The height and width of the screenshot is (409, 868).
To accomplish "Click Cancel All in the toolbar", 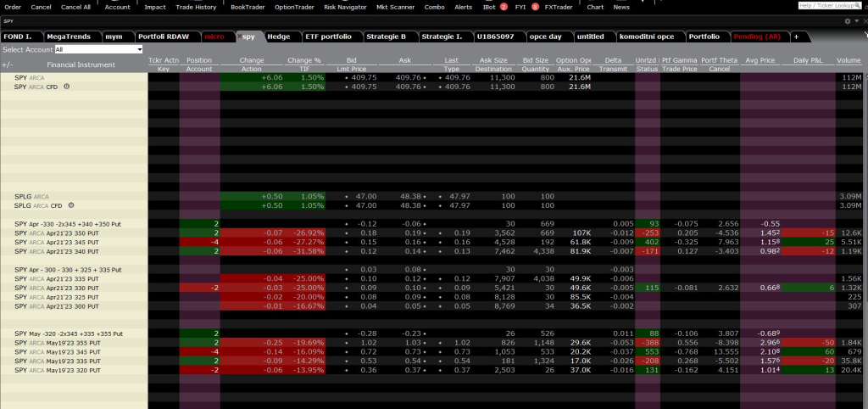I will tap(75, 7).
